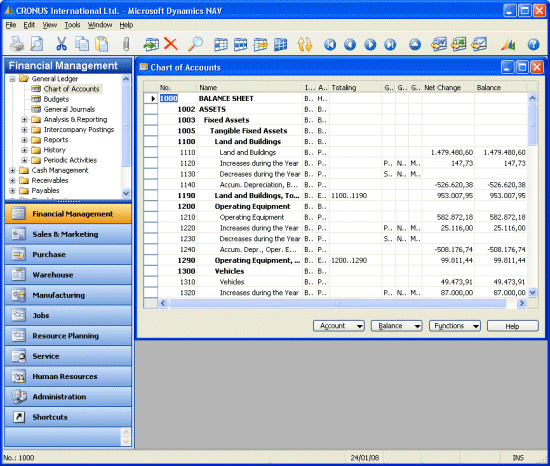Switch to the Human Resources module
This screenshot has height=466, width=550.
point(68,377)
